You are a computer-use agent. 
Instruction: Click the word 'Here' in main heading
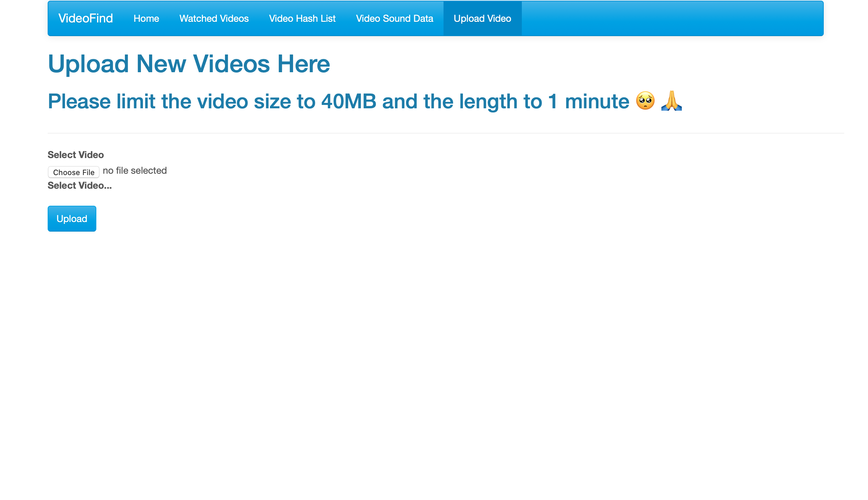click(x=303, y=64)
